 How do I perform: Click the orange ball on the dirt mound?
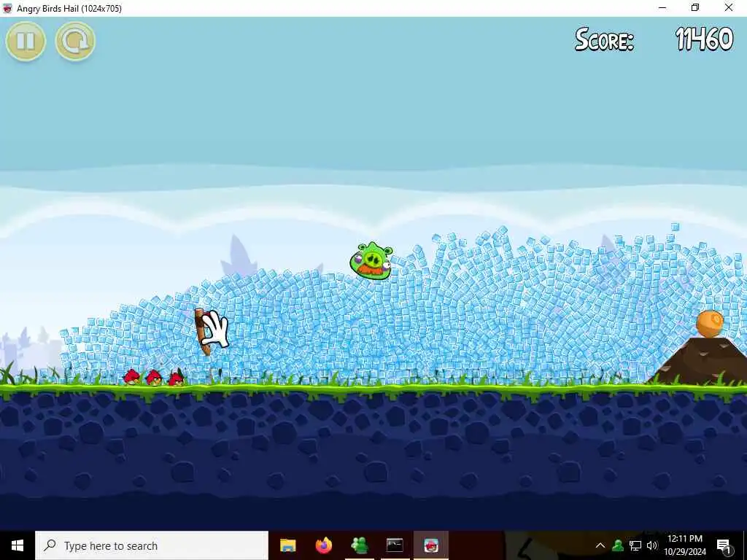[710, 323]
